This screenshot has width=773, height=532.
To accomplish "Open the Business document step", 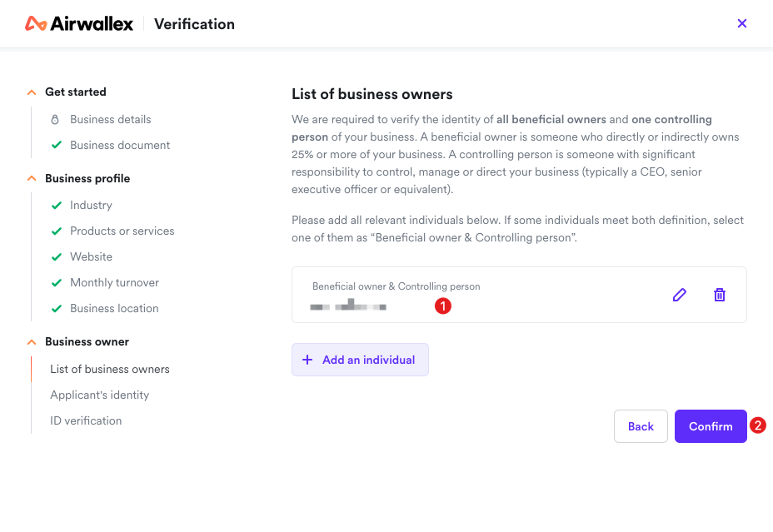I will click(x=120, y=145).
